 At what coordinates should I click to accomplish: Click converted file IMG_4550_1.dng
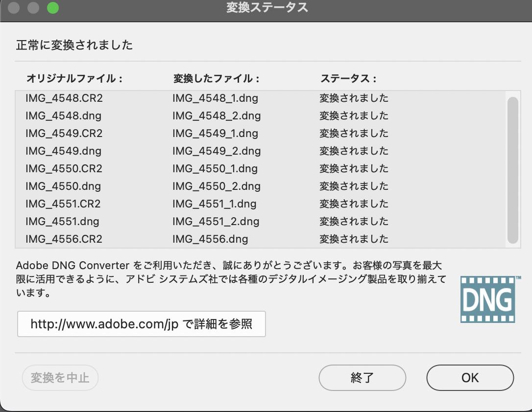(x=215, y=169)
